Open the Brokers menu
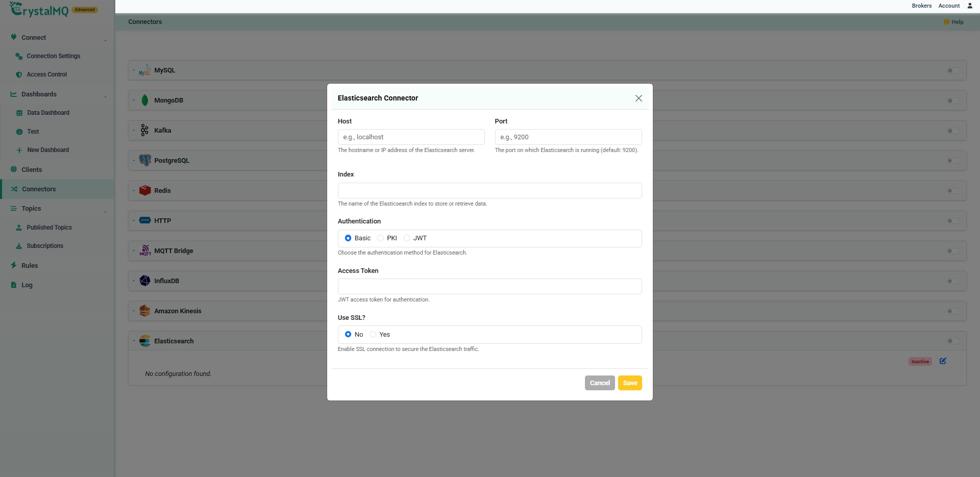 click(921, 6)
